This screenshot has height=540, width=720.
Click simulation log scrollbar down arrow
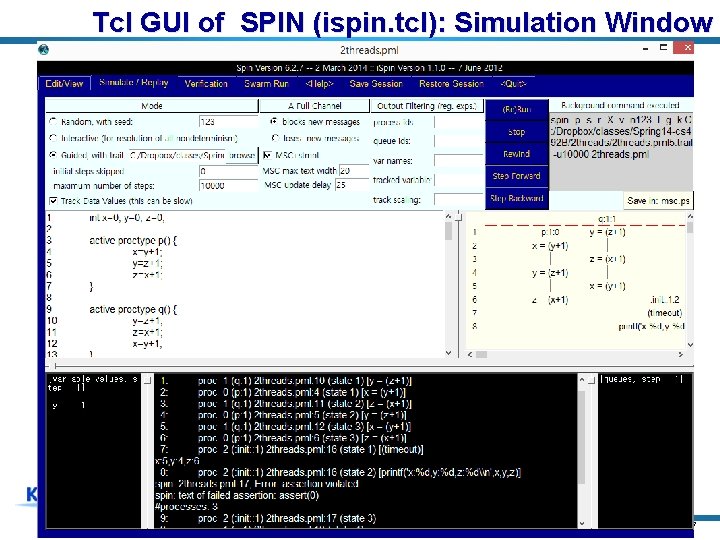[x=581, y=523]
